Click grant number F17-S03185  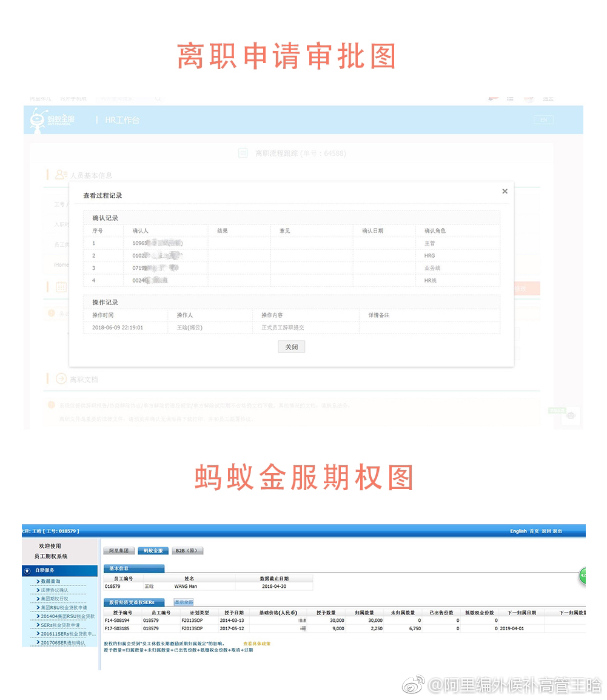click(x=117, y=628)
